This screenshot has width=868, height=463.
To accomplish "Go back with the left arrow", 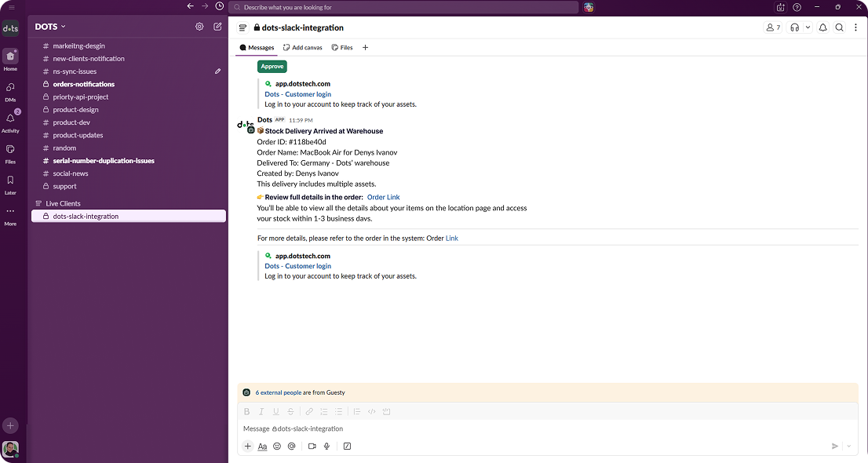I will [x=191, y=6].
